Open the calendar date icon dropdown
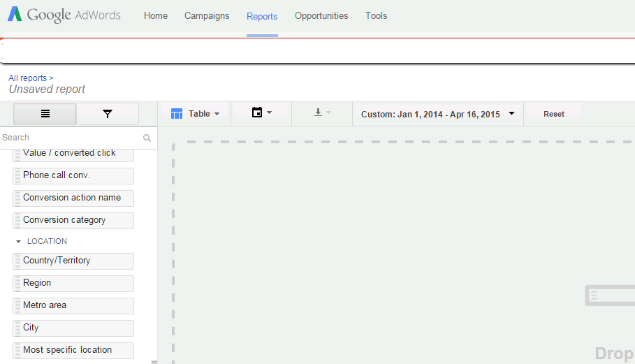This screenshot has height=364, width=635. tap(257, 112)
